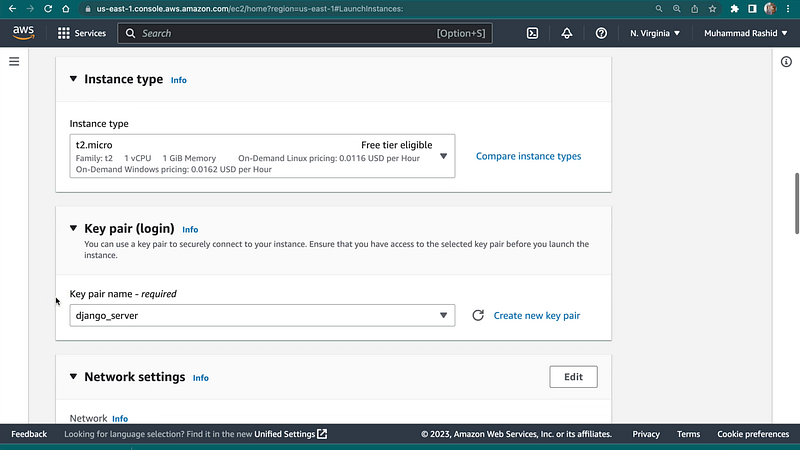Open the notifications bell

click(567, 33)
